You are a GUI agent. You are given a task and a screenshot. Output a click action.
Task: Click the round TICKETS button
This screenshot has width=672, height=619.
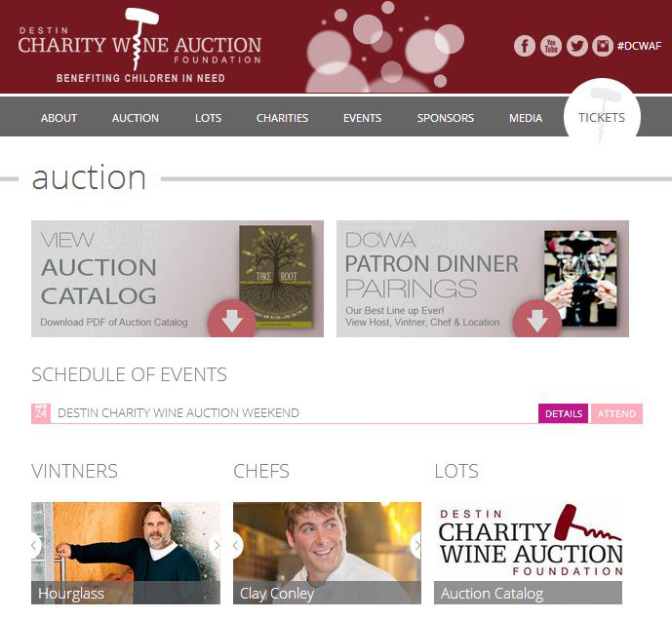point(602,117)
